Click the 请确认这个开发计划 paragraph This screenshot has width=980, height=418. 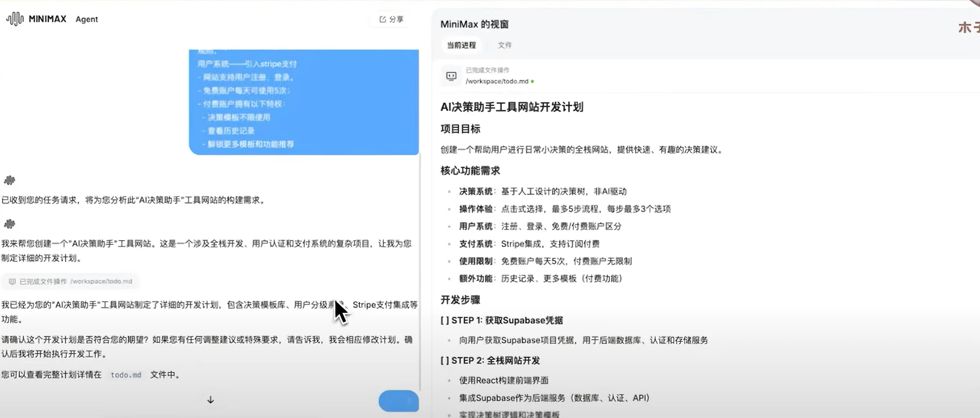(x=207, y=347)
